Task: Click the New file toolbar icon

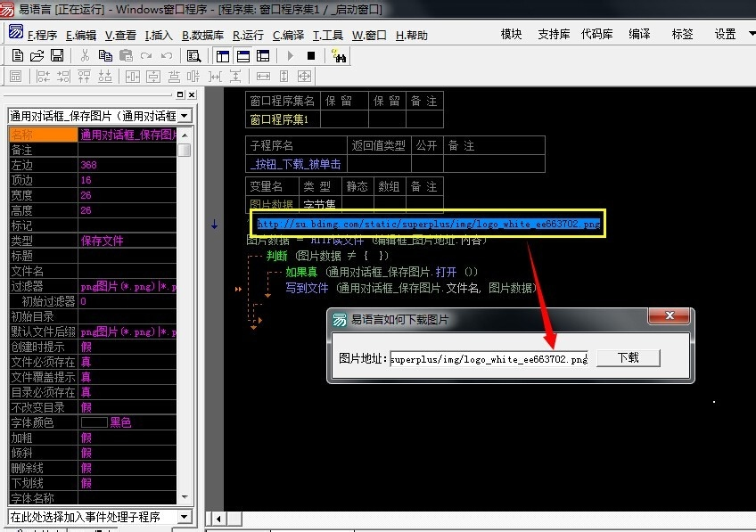Action: coord(17,55)
